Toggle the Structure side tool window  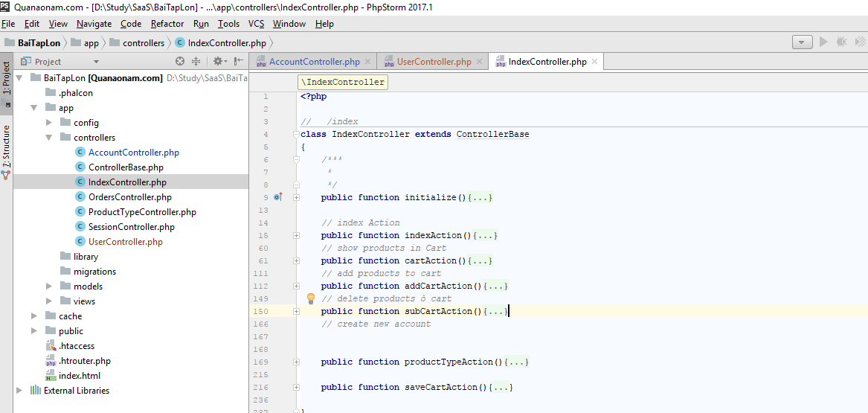coord(6,147)
